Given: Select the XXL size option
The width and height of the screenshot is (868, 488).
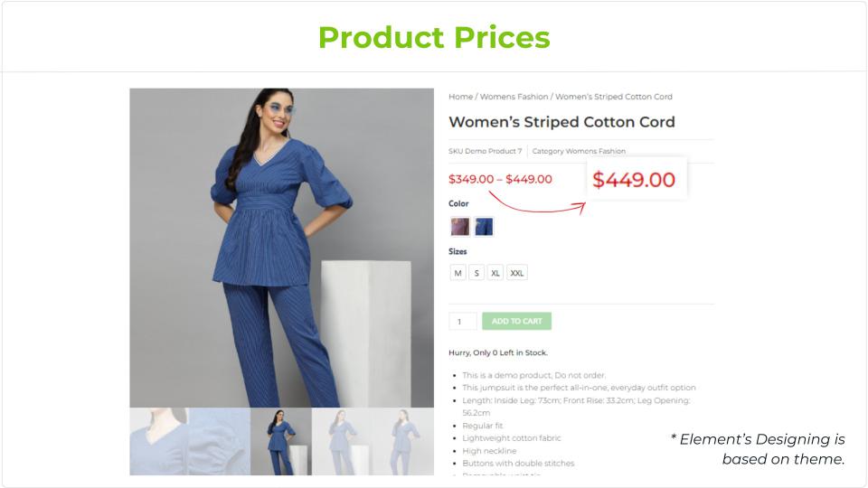Looking at the screenshot, I should (x=517, y=273).
